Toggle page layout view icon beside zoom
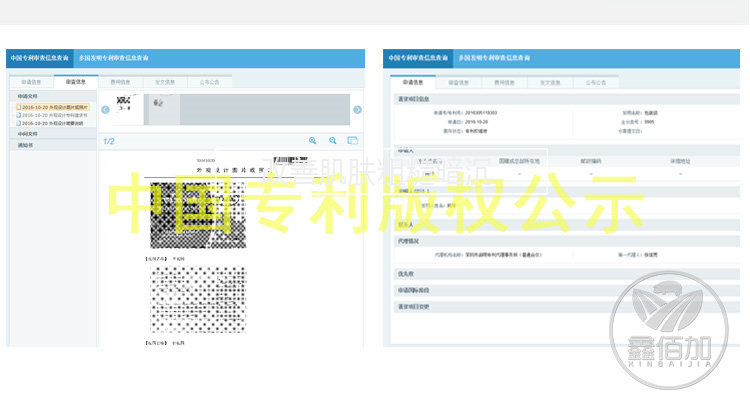 pyautogui.click(x=353, y=140)
